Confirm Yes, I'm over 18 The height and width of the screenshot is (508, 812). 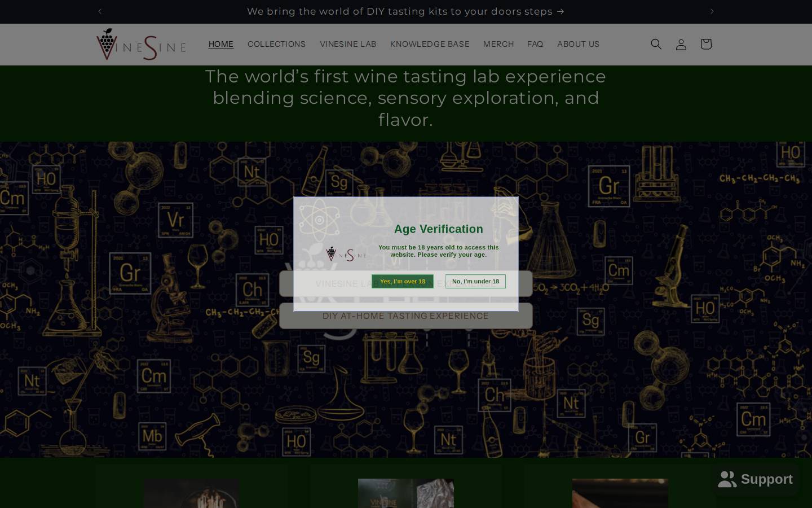tap(403, 281)
